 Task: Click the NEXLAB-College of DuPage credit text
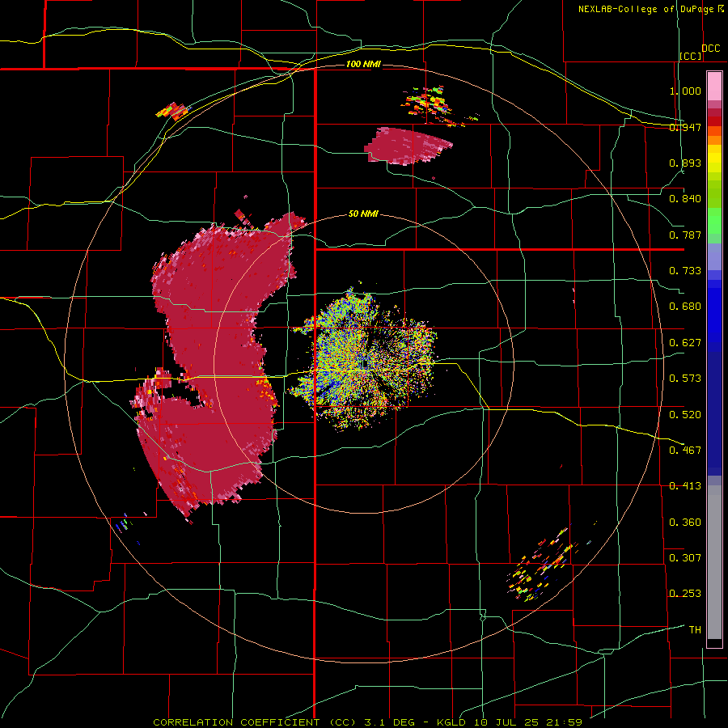pos(646,9)
